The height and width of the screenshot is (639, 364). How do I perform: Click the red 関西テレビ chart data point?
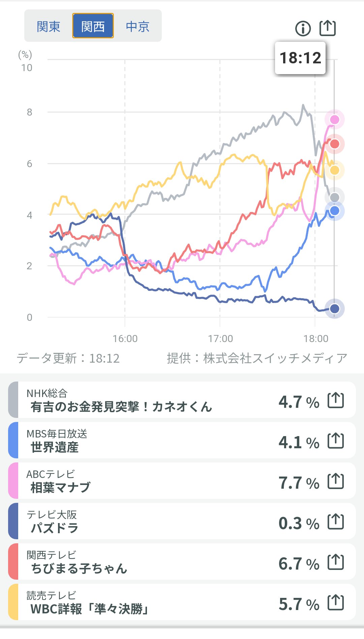pyautogui.click(x=334, y=144)
